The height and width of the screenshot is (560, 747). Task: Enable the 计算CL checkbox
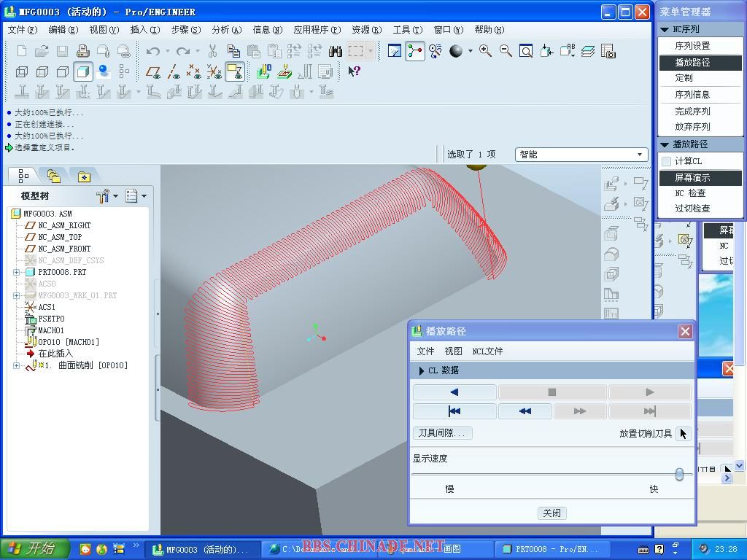coord(666,161)
